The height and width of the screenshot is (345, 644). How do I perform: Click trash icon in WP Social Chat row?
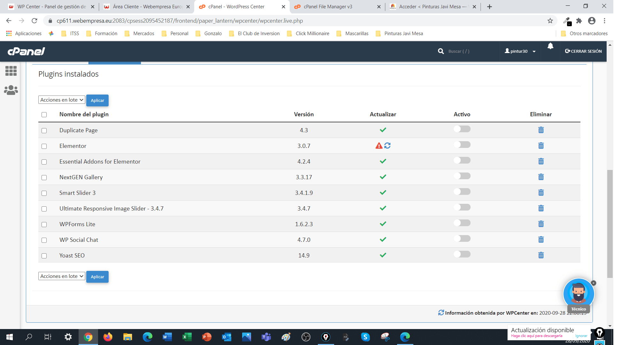click(541, 240)
